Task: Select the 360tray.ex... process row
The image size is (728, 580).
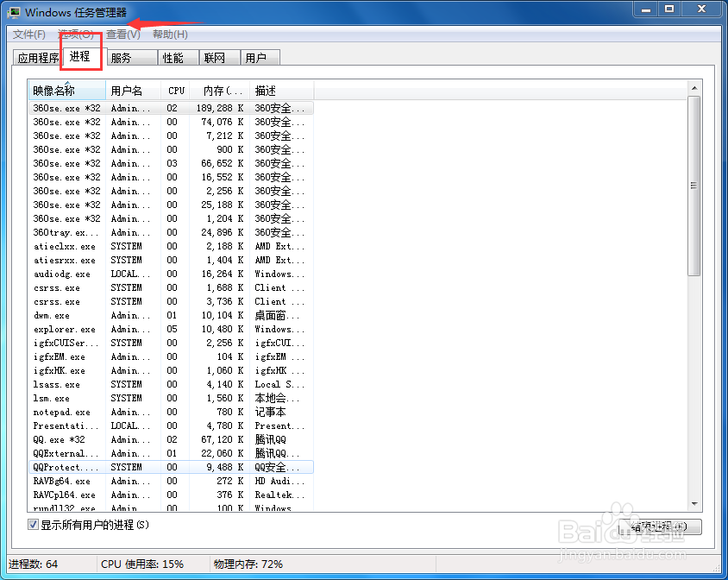Action: tap(171, 232)
